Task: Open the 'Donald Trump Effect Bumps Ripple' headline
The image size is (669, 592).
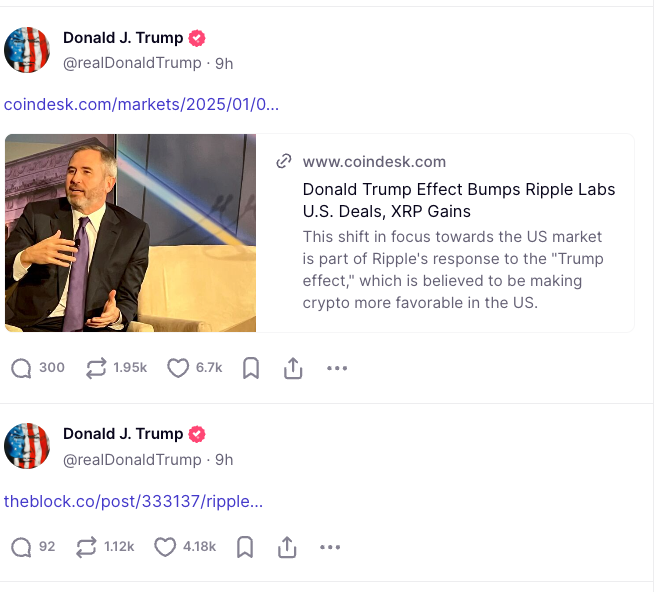Action: (x=458, y=200)
